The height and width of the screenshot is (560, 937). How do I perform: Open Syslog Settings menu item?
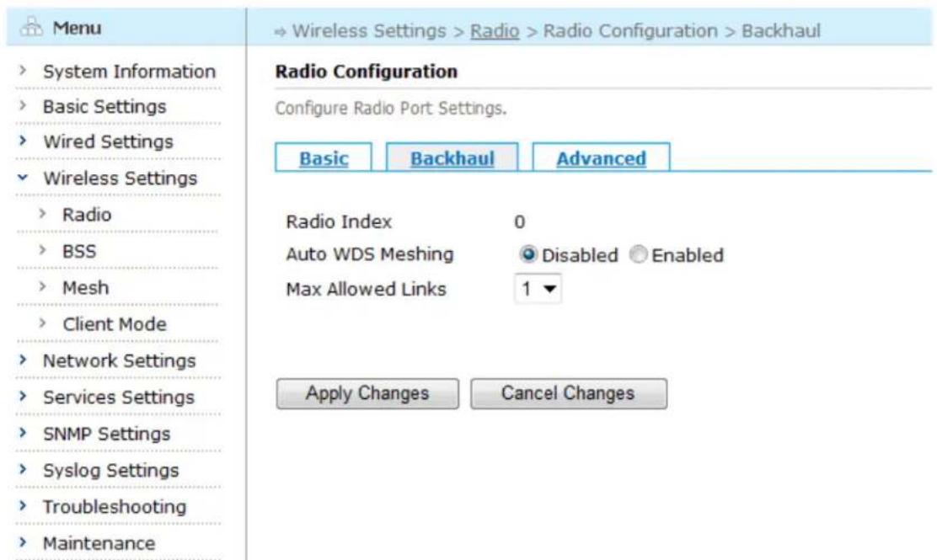tap(110, 471)
